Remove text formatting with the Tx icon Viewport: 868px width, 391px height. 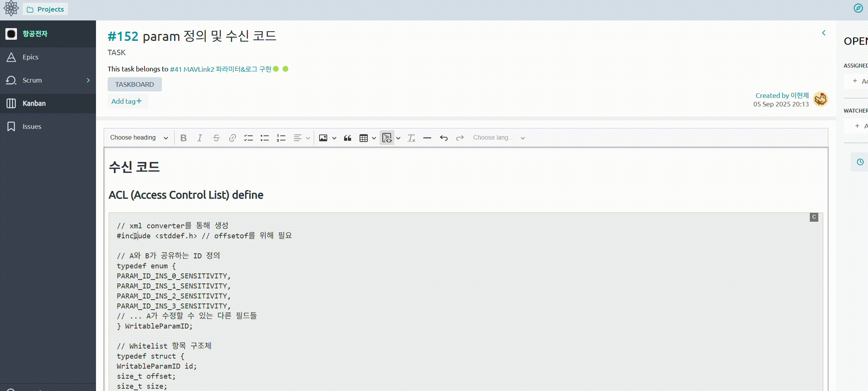(x=411, y=138)
